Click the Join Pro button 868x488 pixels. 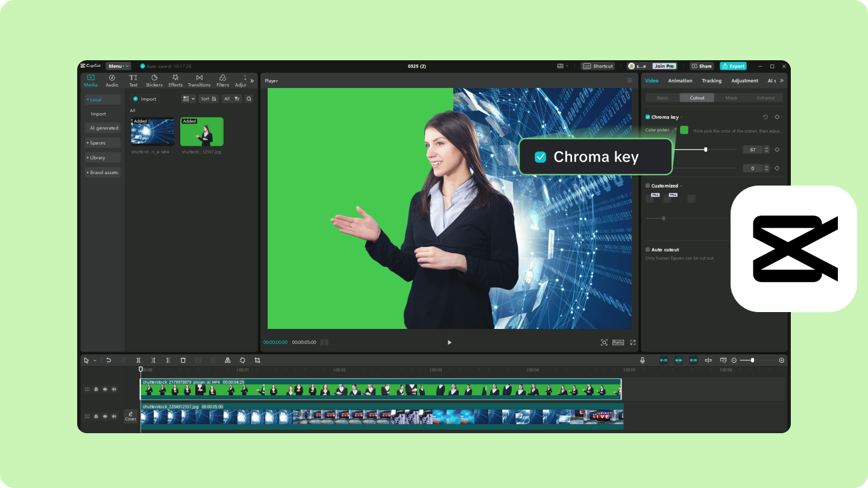(x=665, y=66)
